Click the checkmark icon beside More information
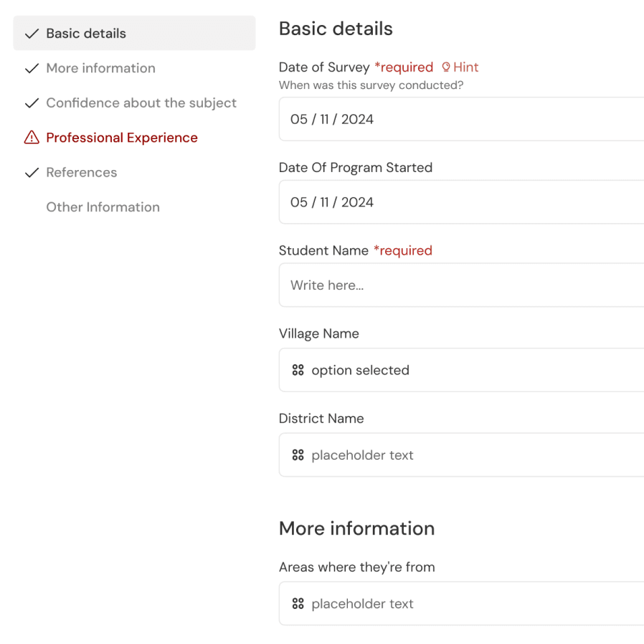This screenshot has height=644, width=644. (32, 68)
